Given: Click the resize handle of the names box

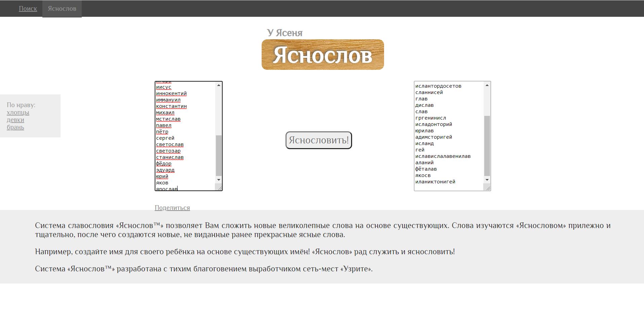Looking at the screenshot, I should (220, 188).
